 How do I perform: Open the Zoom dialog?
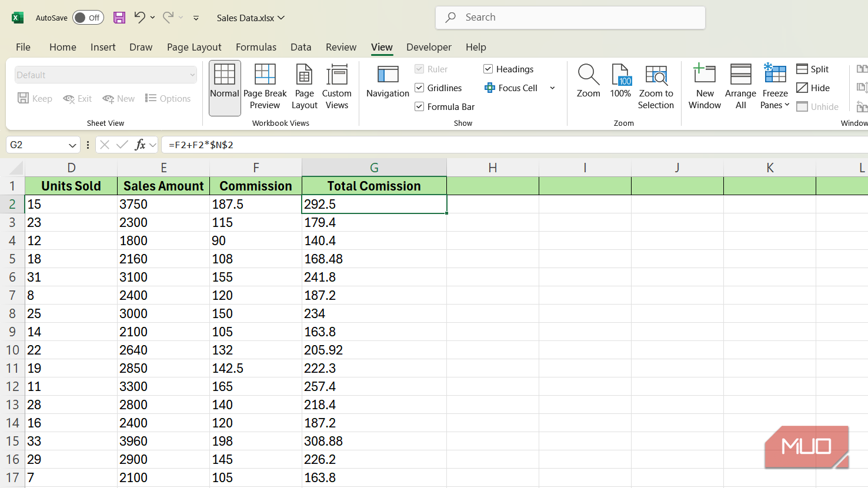(x=588, y=82)
